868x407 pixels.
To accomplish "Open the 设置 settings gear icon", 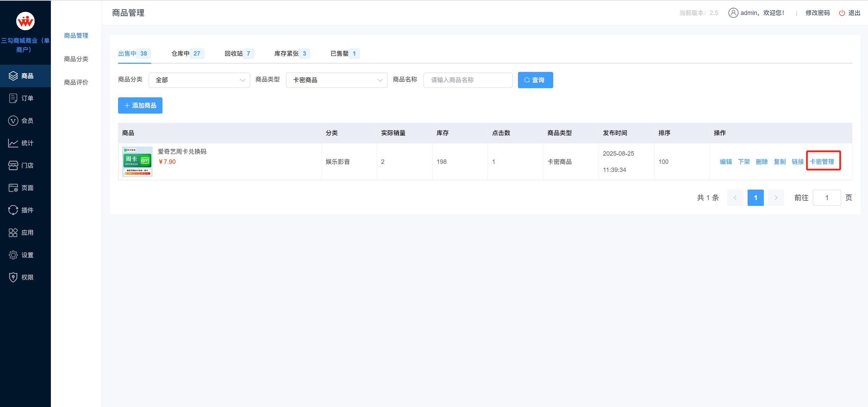I will pos(13,255).
